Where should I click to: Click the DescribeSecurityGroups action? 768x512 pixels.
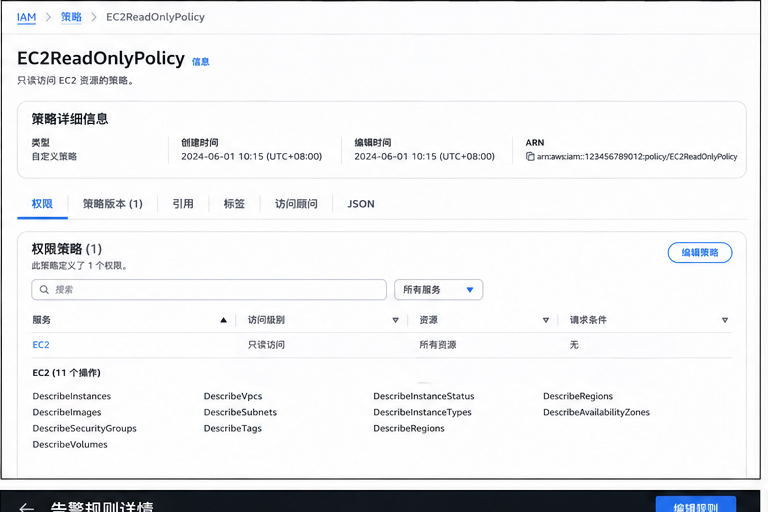tap(84, 428)
